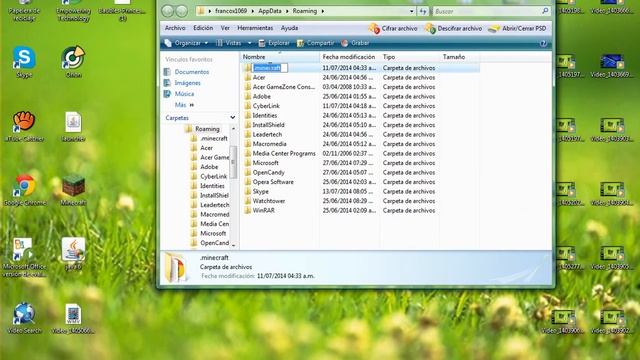This screenshot has width=640, height=360.
Task: Click the Compartir toolbar button
Action: [x=315, y=43]
